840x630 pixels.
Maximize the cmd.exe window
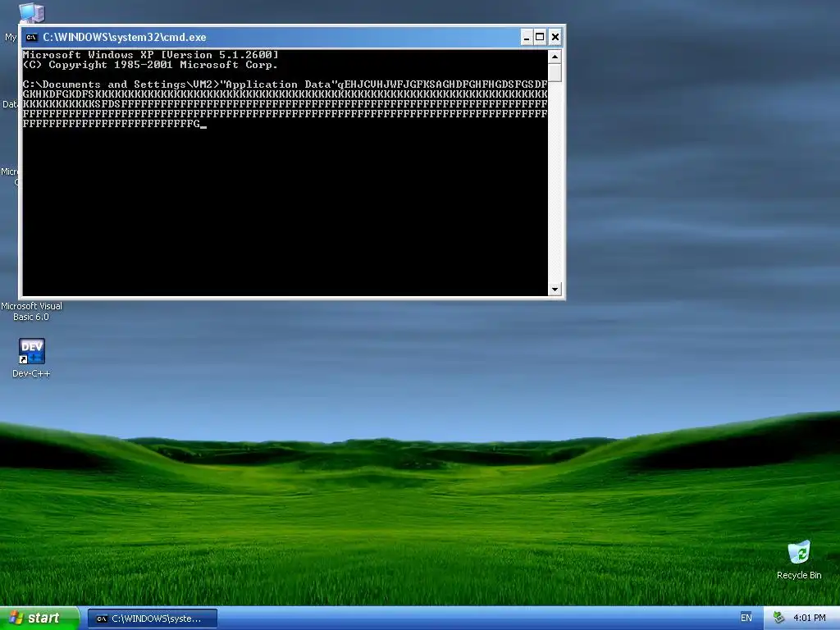540,37
